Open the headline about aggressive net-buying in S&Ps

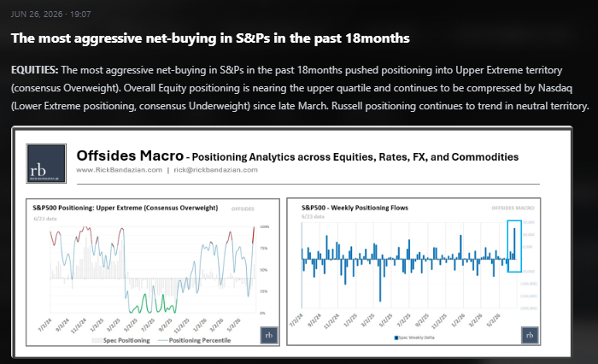pyautogui.click(x=210, y=38)
